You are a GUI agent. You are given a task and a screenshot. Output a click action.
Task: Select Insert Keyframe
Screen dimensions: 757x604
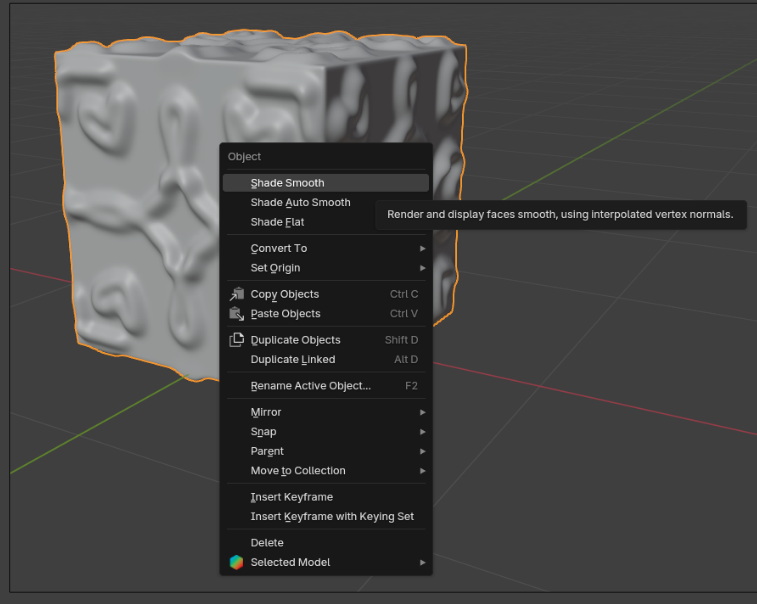[291, 497]
